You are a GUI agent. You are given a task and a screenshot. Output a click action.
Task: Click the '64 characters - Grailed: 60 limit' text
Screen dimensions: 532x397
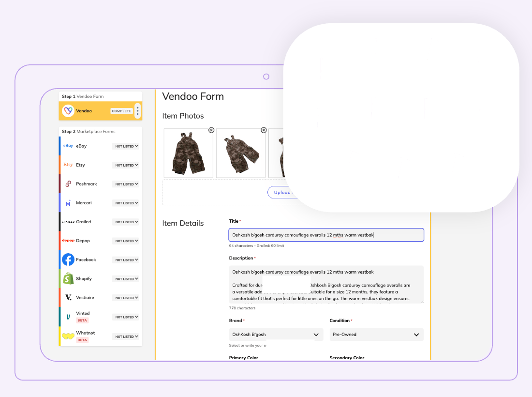point(256,245)
